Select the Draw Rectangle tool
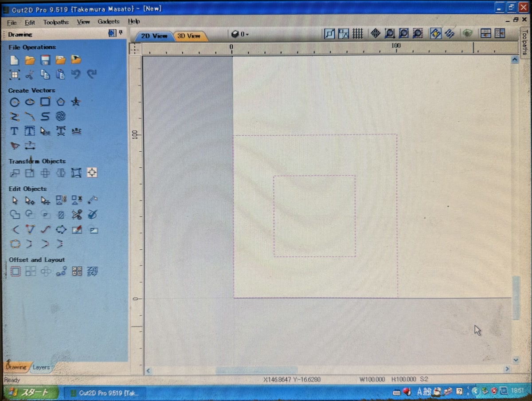Screen dimensions: 532x401 tap(45, 102)
